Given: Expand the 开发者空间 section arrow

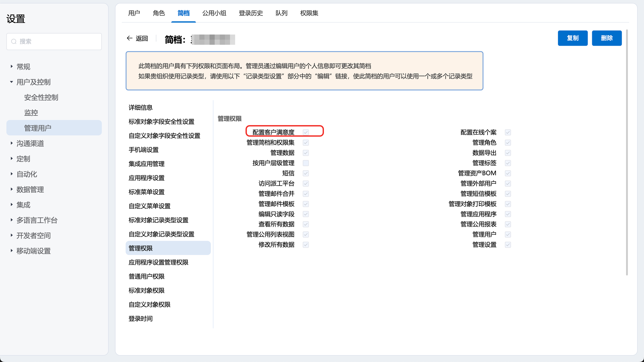Looking at the screenshot, I should click(12, 235).
